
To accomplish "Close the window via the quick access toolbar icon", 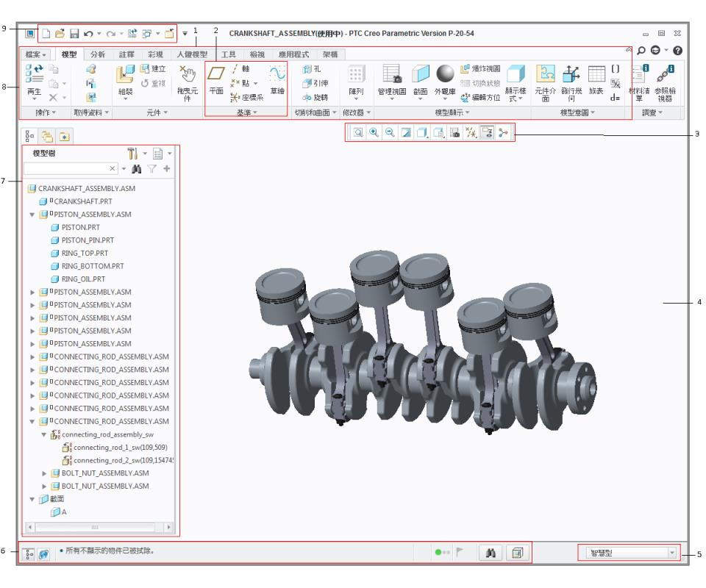I will coord(170,34).
